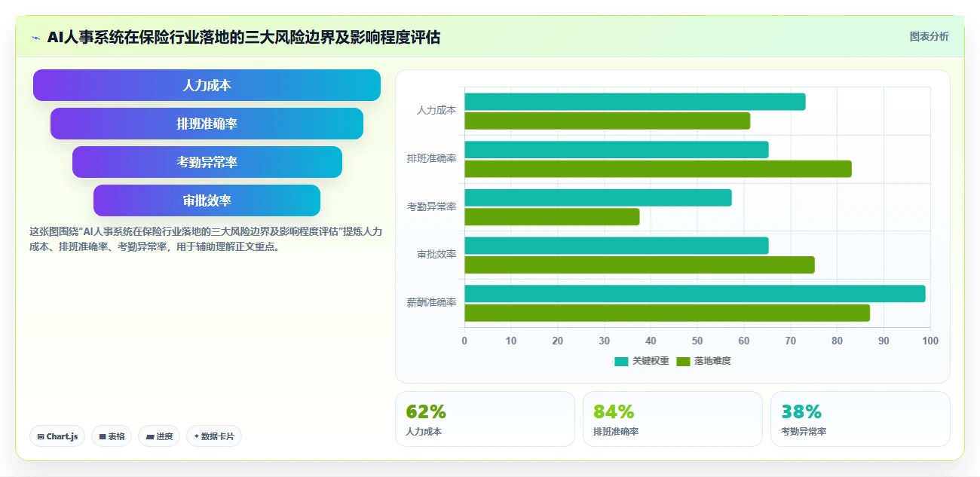Click the green 人力成本 落地难度 bar
Viewport: 980px width, 477px height.
(x=608, y=121)
